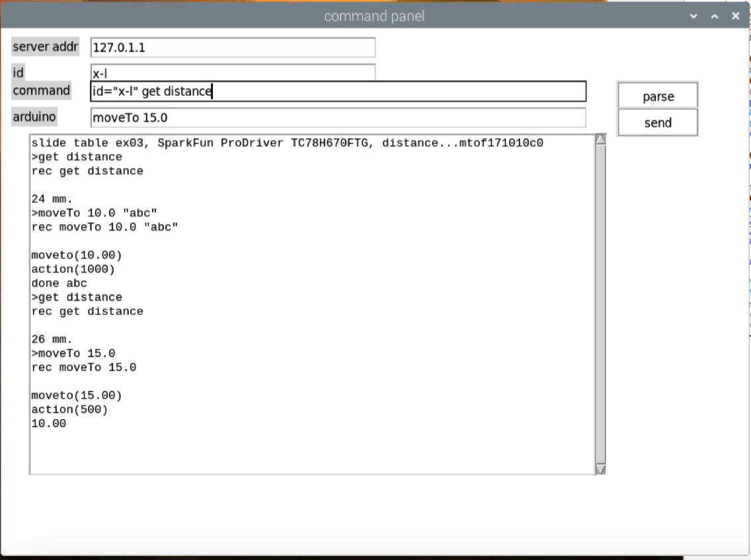Screen dimensions: 751x560
Task: Click the Send button
Action: [x=657, y=122]
